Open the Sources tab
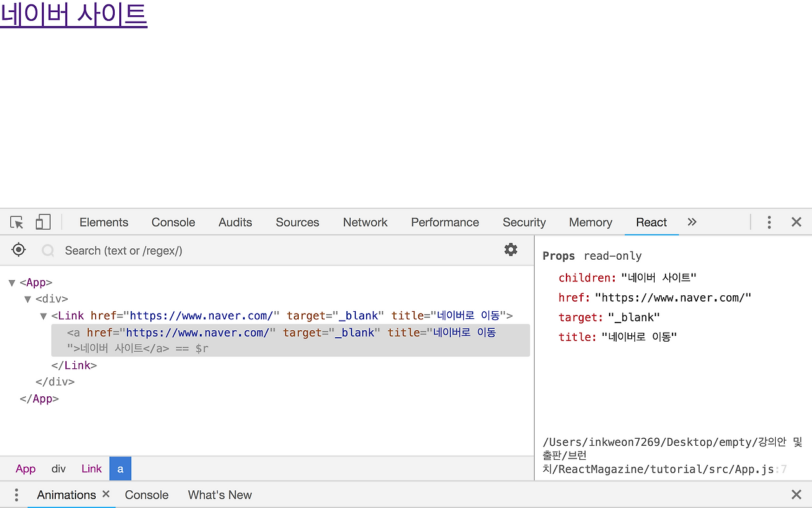This screenshot has height=508, width=812. 298,222
